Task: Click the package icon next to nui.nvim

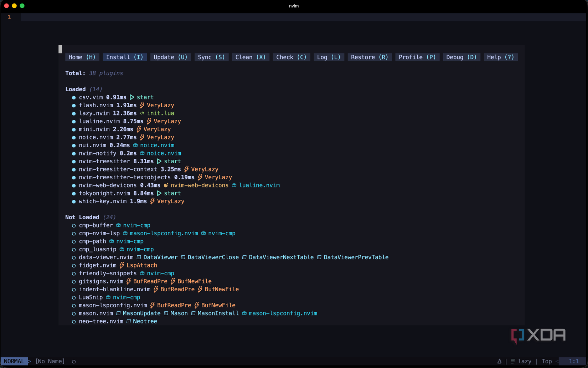Action: coord(135,145)
